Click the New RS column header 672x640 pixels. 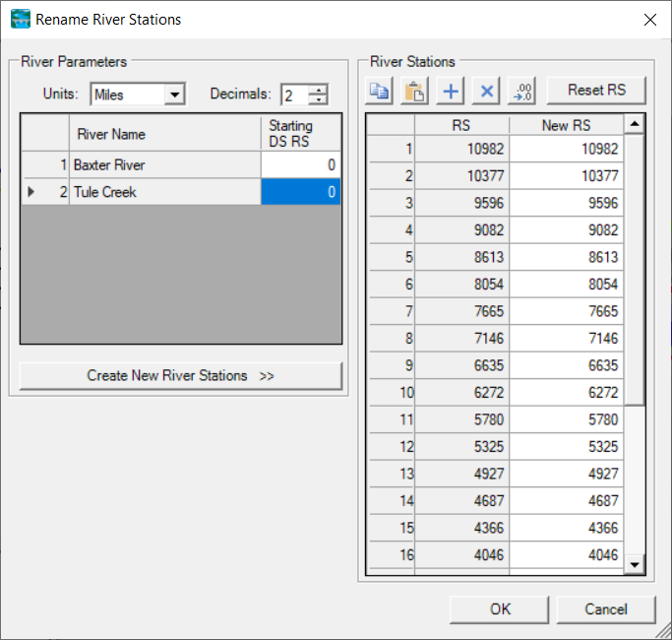tap(566, 125)
